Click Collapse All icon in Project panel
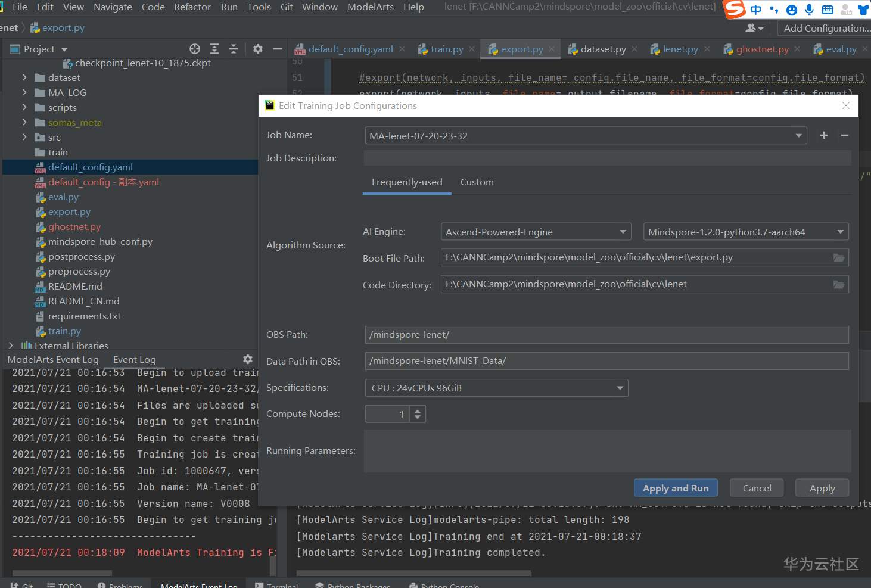 click(234, 49)
